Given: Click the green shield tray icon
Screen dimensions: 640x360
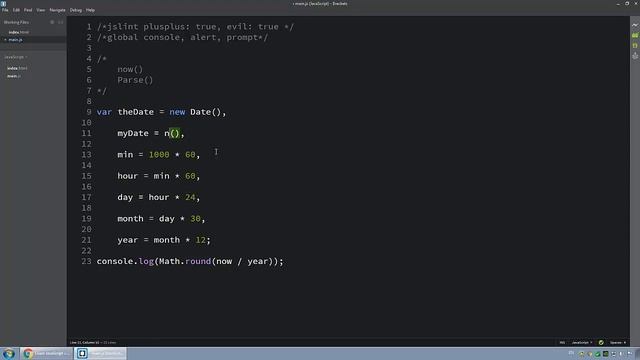Looking at the screenshot, I should click(x=597, y=354).
